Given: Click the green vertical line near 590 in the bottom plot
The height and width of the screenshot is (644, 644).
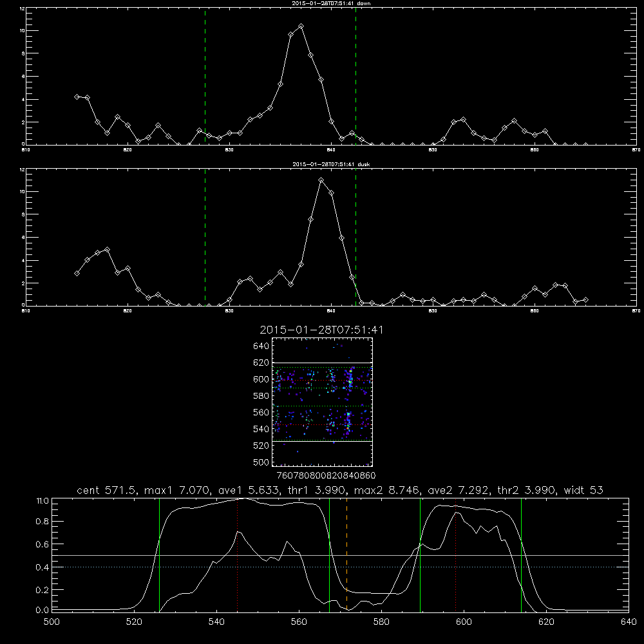Looking at the screenshot, I should pos(420,554).
